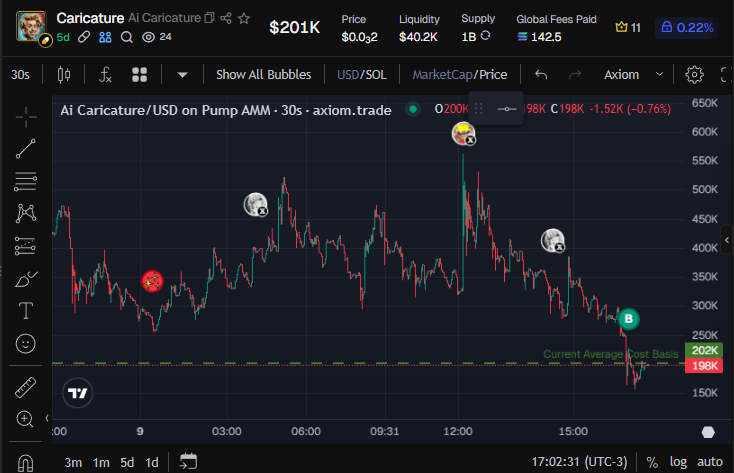734x473 pixels.
Task: Open the fx indicators menu
Action: click(105, 74)
